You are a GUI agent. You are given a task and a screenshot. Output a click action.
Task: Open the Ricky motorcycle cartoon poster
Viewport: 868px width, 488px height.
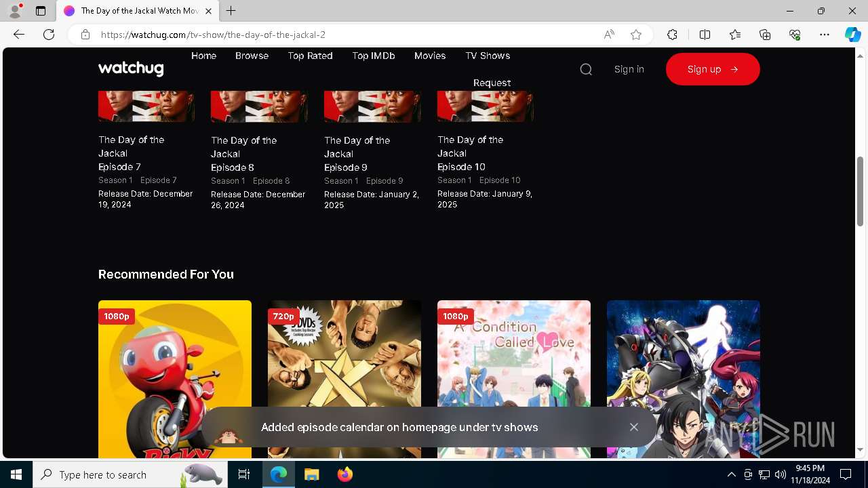(x=175, y=380)
